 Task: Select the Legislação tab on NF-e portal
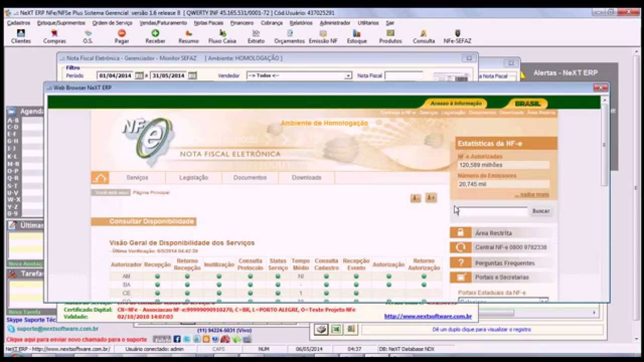coord(194,177)
